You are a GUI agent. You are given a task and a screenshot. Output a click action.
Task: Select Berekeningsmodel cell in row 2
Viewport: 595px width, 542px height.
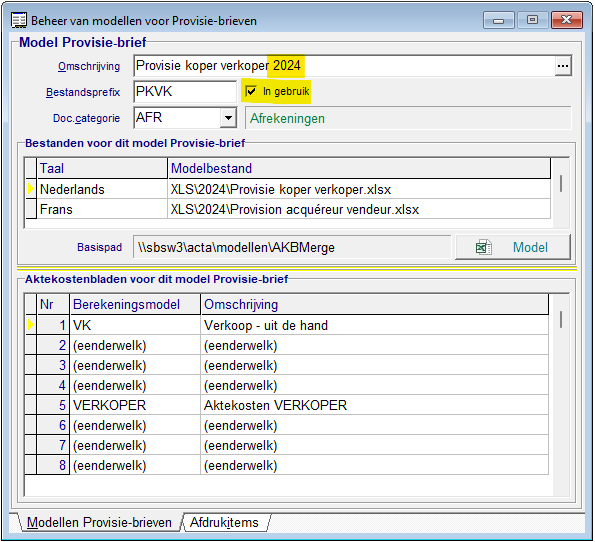(135, 345)
